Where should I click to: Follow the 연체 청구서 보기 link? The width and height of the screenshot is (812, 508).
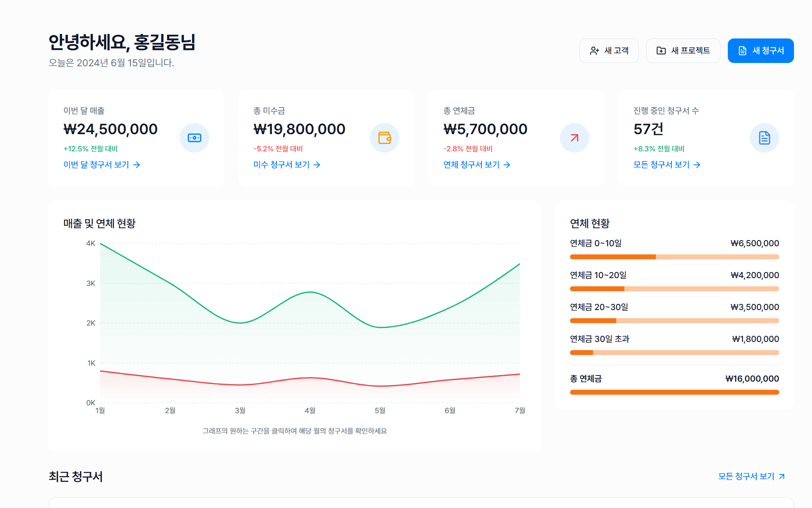[477, 165]
